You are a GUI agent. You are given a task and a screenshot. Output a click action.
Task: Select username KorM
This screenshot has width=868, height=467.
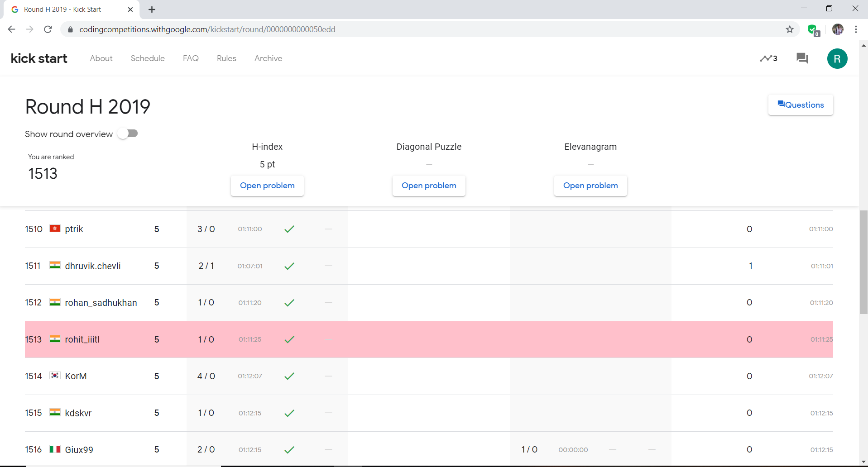pyautogui.click(x=76, y=376)
